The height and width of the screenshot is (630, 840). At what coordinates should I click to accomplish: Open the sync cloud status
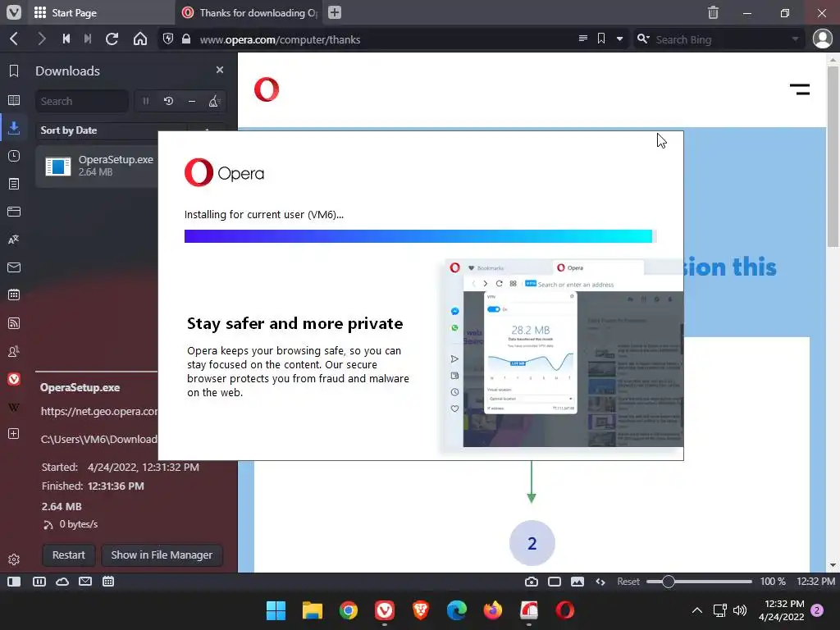tap(62, 582)
